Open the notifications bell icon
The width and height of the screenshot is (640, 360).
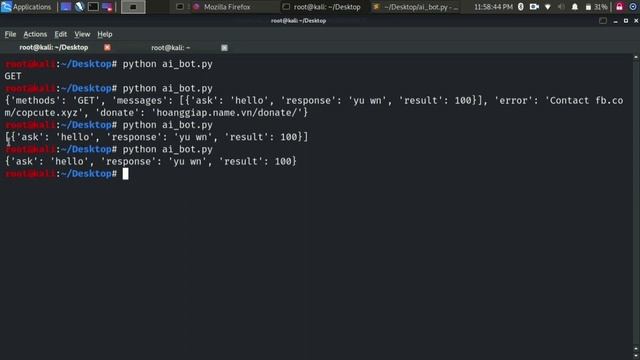click(575, 7)
